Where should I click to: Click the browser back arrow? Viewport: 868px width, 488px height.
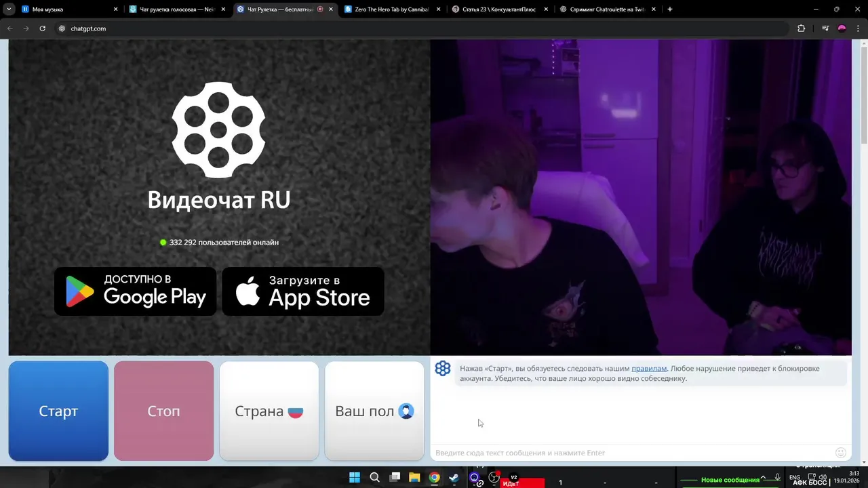(10, 28)
